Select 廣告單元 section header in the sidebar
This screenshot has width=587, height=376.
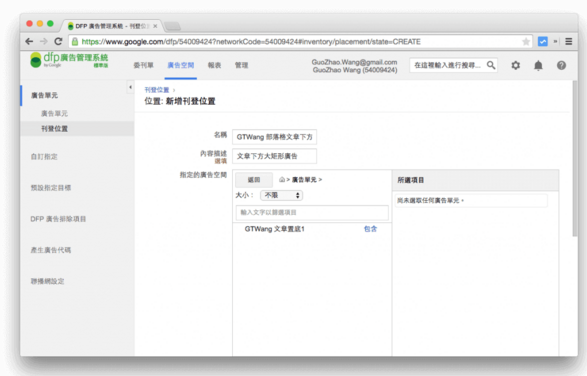click(x=44, y=95)
